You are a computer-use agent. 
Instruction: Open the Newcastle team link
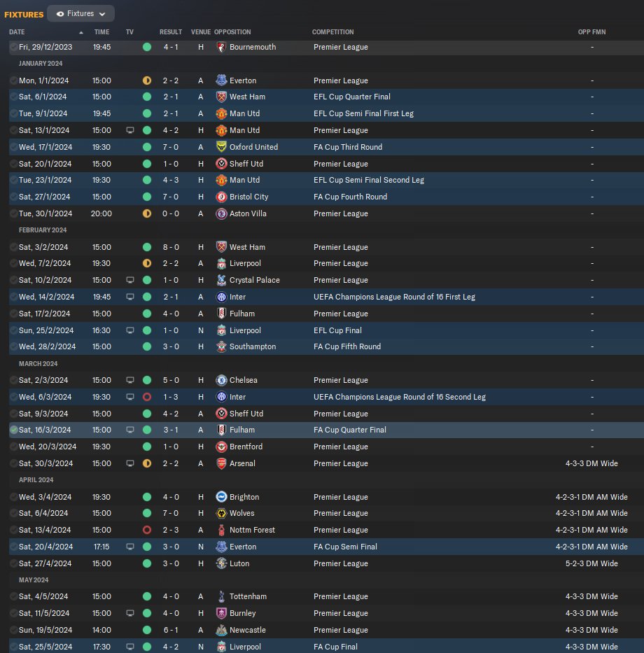click(x=247, y=630)
